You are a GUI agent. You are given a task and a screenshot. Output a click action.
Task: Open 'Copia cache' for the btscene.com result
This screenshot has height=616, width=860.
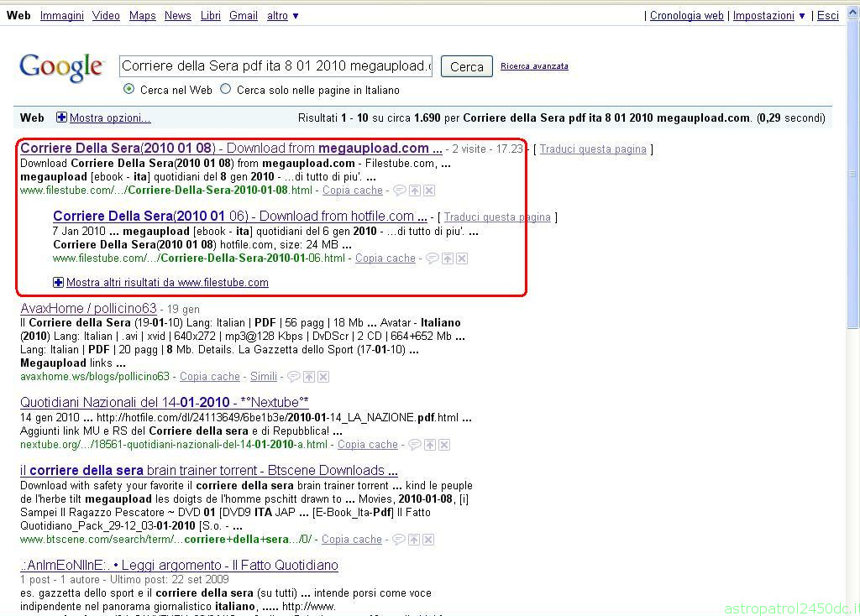coord(352,540)
